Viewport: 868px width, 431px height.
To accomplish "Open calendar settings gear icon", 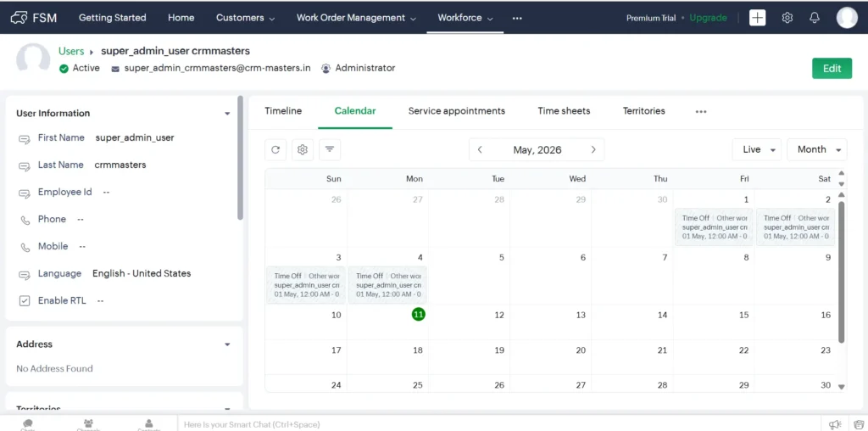I will point(303,149).
